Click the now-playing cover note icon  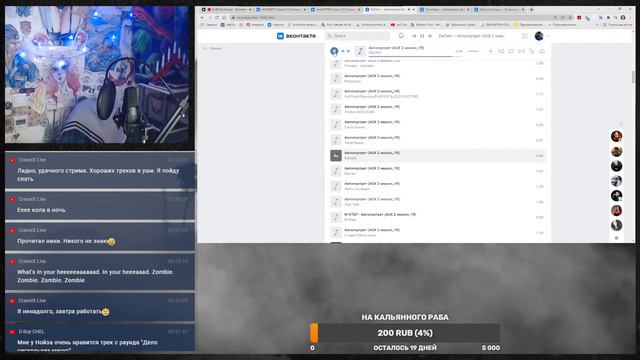(x=360, y=51)
